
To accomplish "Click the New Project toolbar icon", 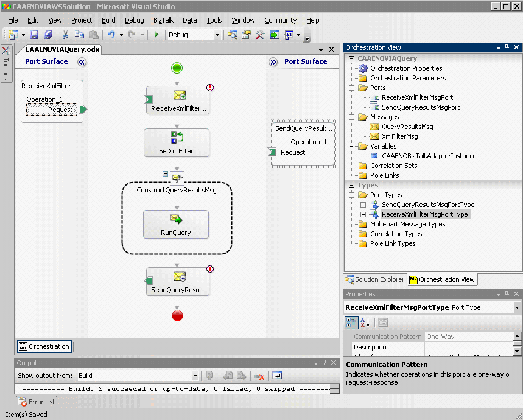I will [13, 35].
